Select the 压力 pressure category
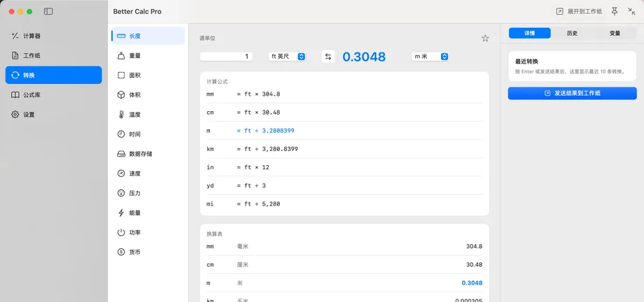 click(148, 193)
